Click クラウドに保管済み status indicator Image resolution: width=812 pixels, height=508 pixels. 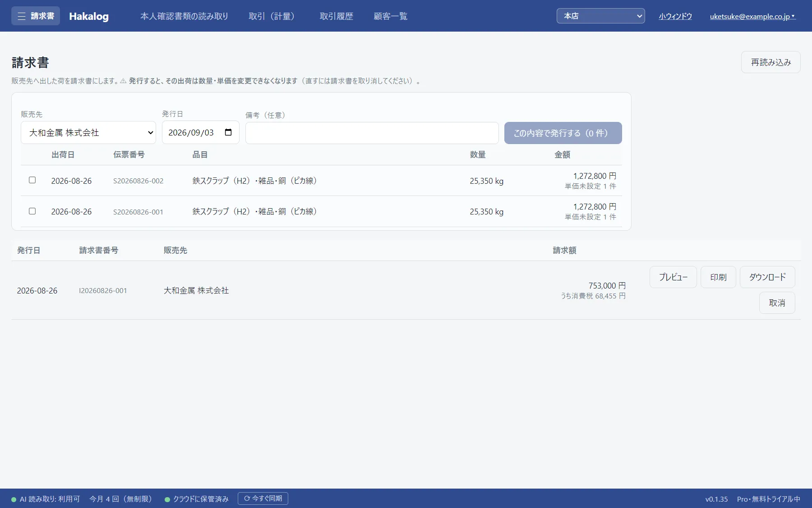click(197, 499)
